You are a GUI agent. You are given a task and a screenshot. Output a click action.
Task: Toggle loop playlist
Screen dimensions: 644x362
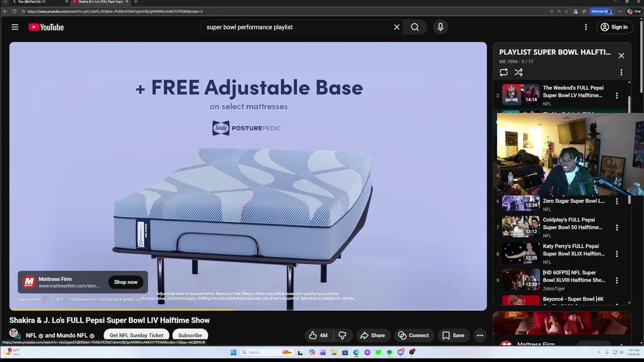(x=504, y=72)
